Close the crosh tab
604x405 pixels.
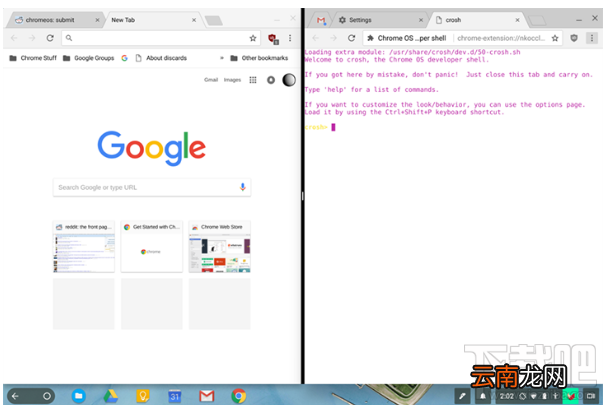click(517, 20)
